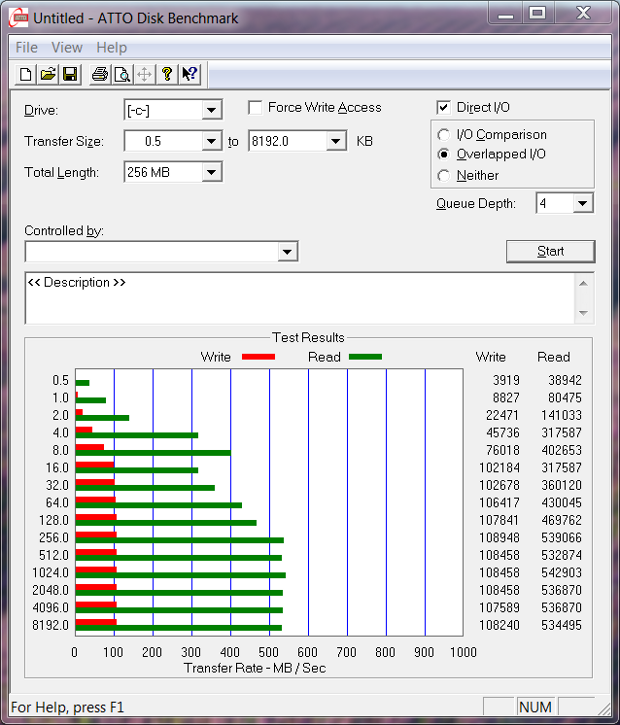Click the New file toolbar icon
This screenshot has width=620, height=725.
(26, 74)
